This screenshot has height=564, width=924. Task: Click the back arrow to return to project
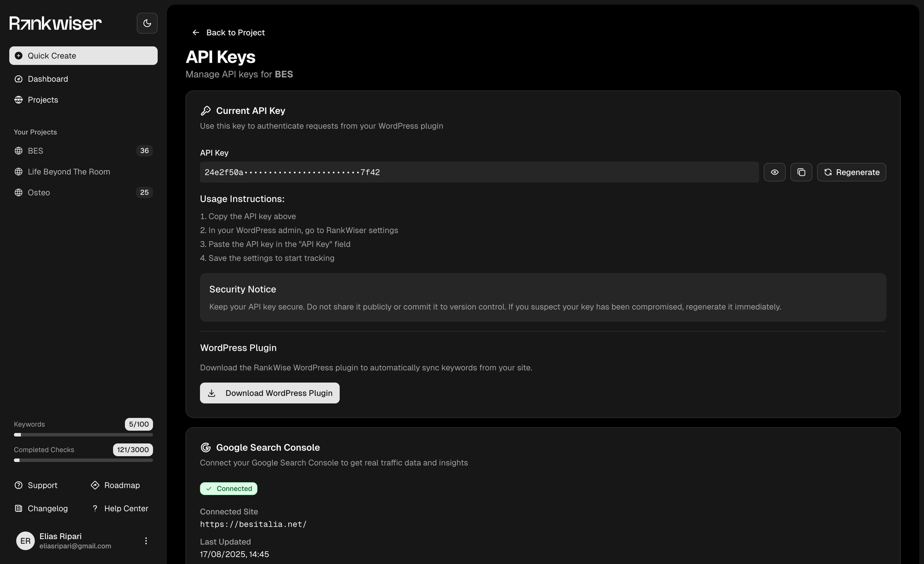point(195,33)
